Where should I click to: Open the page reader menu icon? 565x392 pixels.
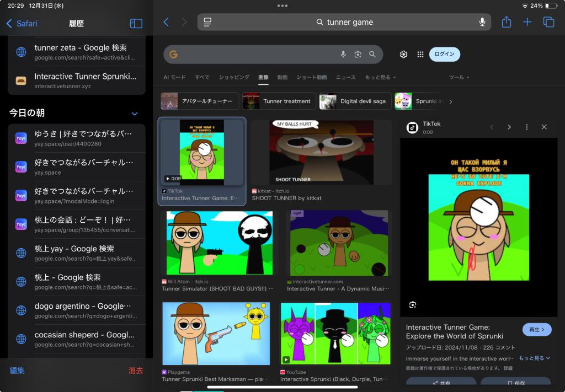(x=207, y=22)
